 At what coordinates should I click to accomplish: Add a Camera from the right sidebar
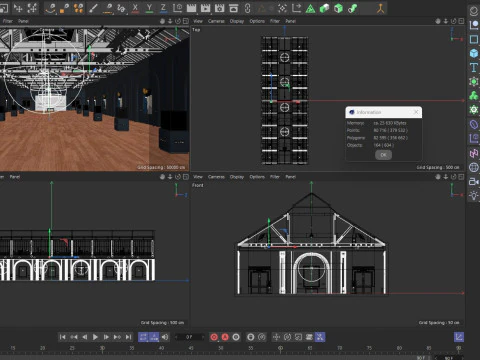tap(474, 182)
